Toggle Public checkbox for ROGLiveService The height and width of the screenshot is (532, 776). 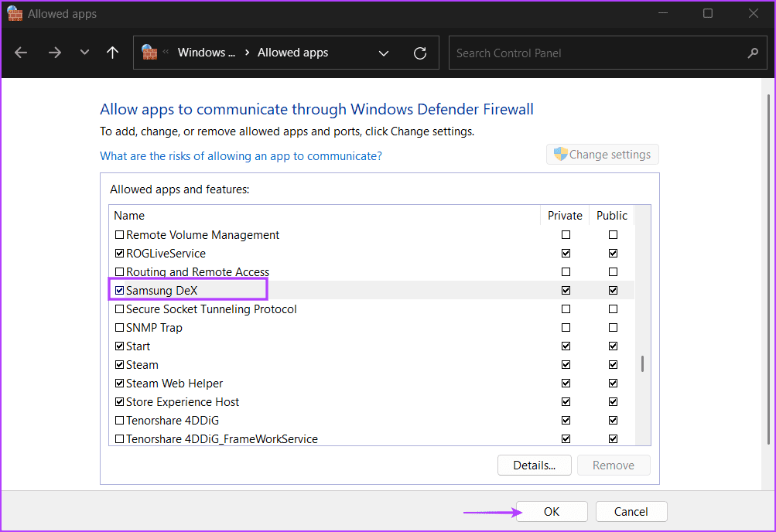[613, 253]
